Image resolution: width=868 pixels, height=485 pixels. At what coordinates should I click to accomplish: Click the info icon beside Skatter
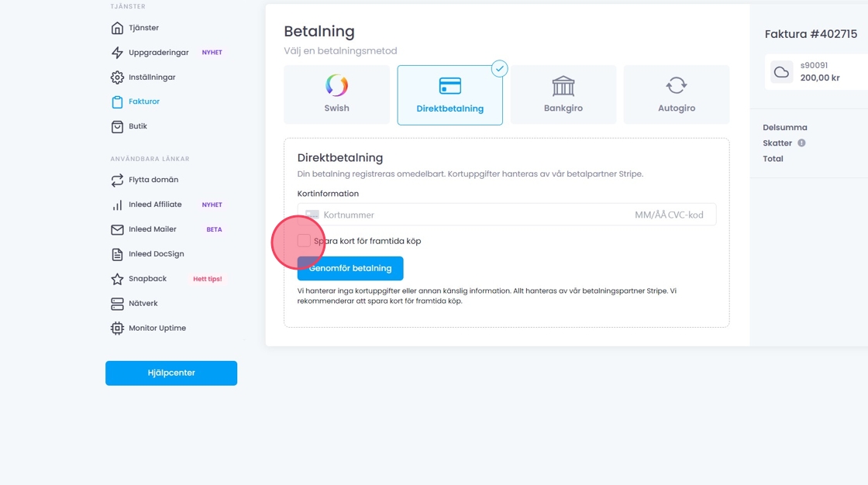click(801, 143)
